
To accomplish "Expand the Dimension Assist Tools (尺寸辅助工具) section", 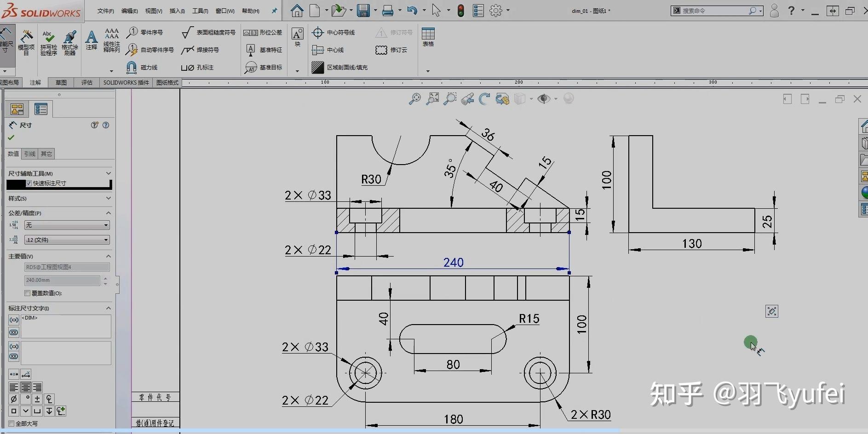I will [109, 173].
